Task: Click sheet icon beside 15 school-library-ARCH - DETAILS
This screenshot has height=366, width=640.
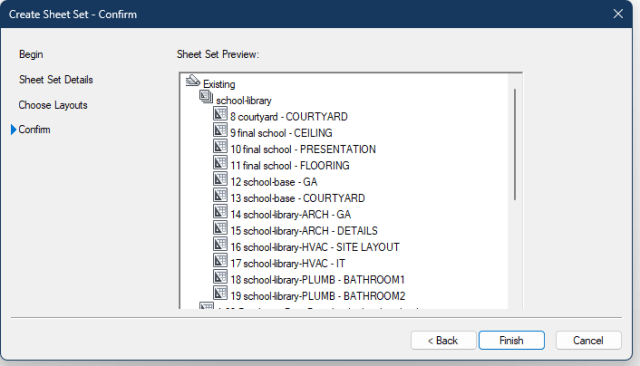Action: click(220, 228)
